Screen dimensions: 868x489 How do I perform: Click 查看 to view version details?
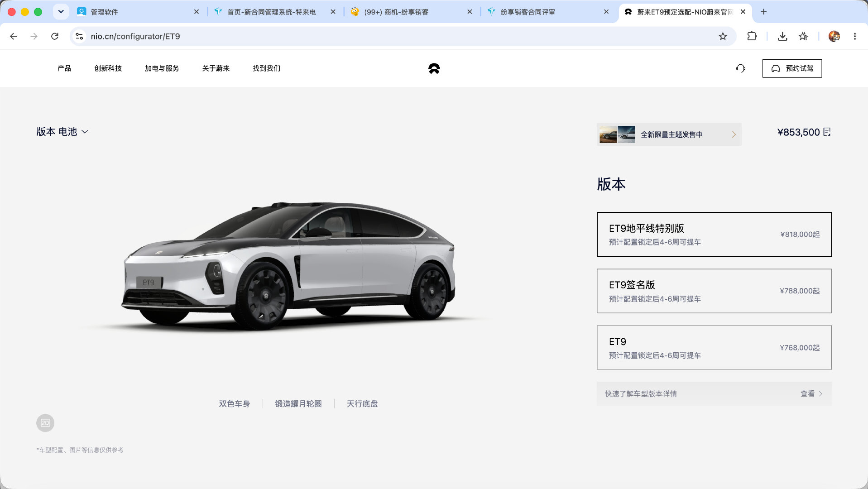(x=811, y=394)
